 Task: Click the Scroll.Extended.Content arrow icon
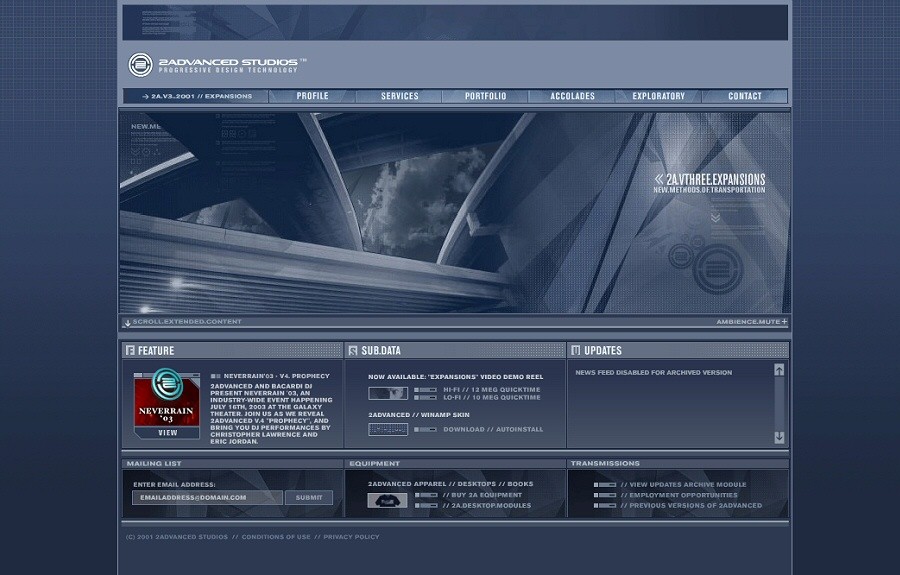pyautogui.click(x=127, y=323)
